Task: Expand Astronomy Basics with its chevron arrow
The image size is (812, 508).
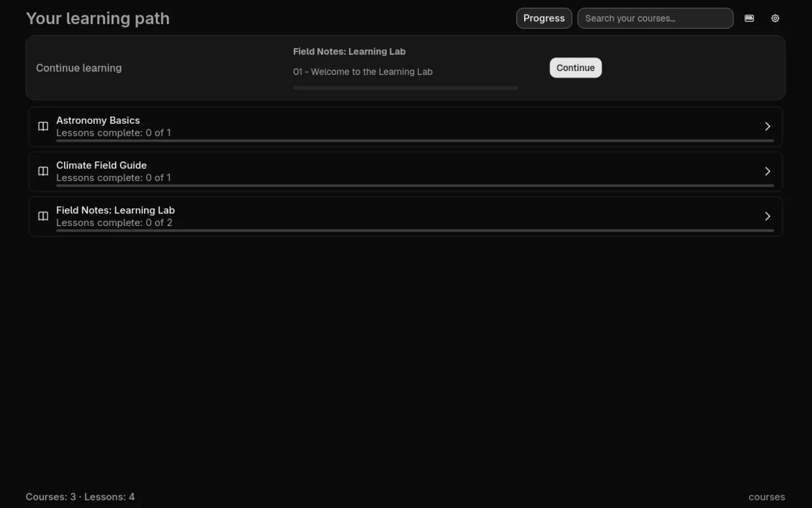Action: 768,126
